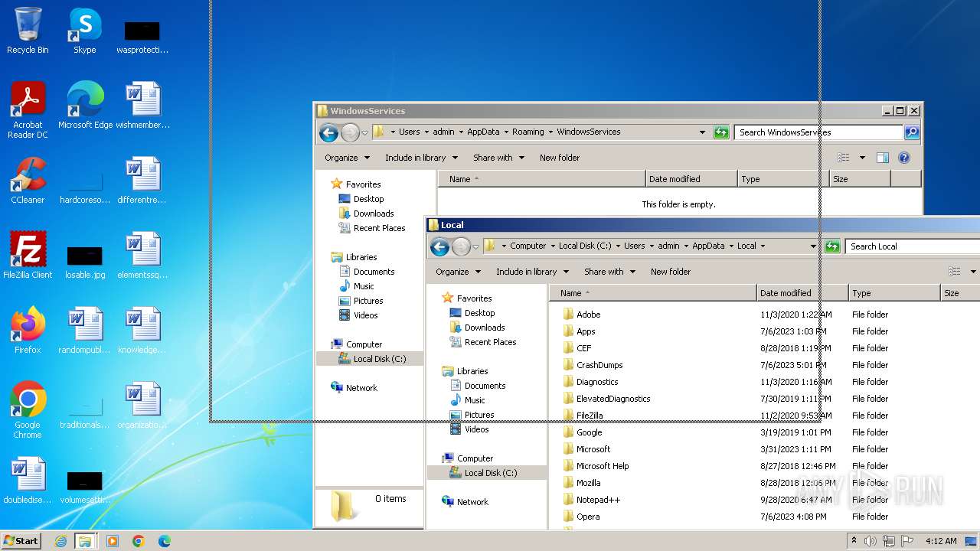Screen dimensions: 980x551
Task: Expand address history dropdown in WindowsServices window
Action: click(702, 132)
